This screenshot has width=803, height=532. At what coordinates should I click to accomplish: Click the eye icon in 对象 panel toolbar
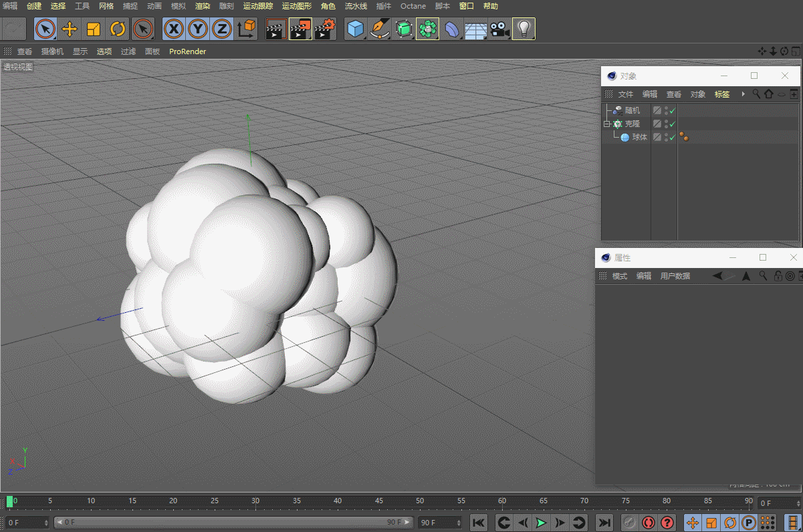(x=782, y=94)
